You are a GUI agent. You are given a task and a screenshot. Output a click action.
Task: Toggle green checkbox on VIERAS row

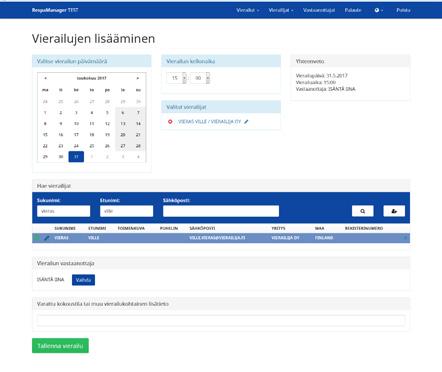click(37, 238)
